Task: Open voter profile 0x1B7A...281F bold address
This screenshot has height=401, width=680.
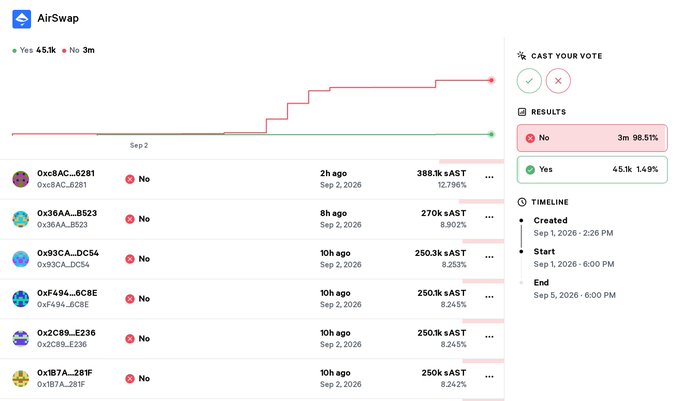Action: click(x=65, y=373)
